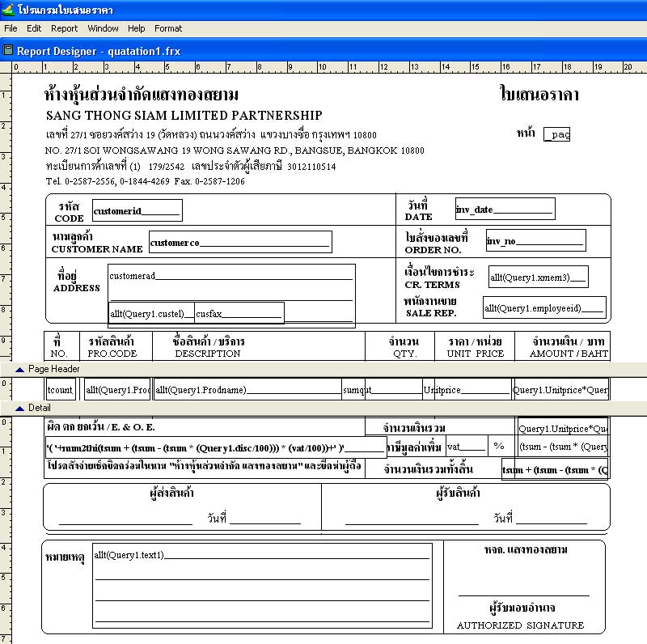This screenshot has height=644, width=647.
Task: Select the customerid field
Action: pyautogui.click(x=137, y=210)
